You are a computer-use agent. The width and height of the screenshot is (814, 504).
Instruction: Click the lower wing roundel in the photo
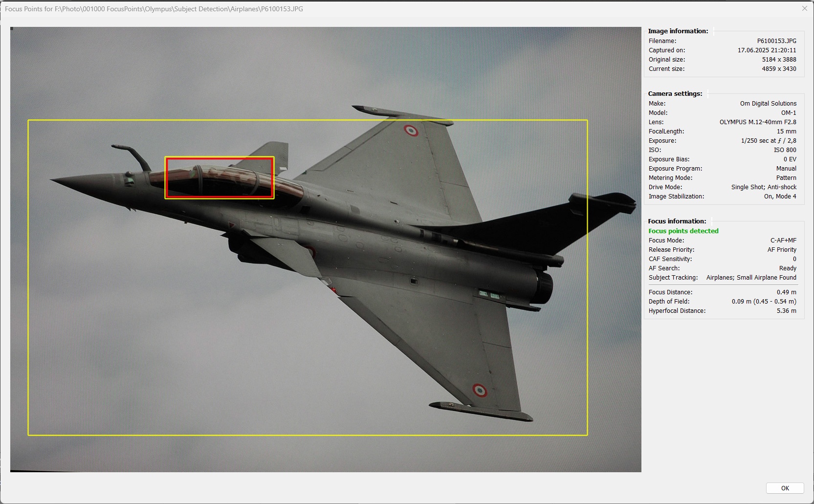pos(479,390)
